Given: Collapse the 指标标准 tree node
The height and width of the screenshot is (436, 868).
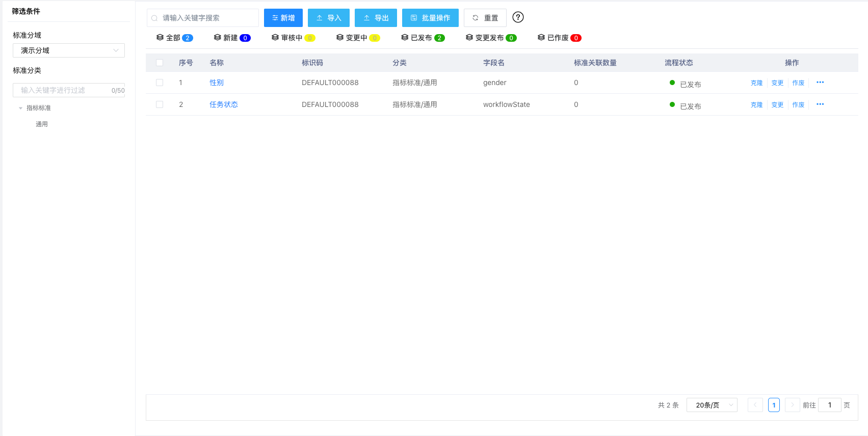Looking at the screenshot, I should [20, 108].
